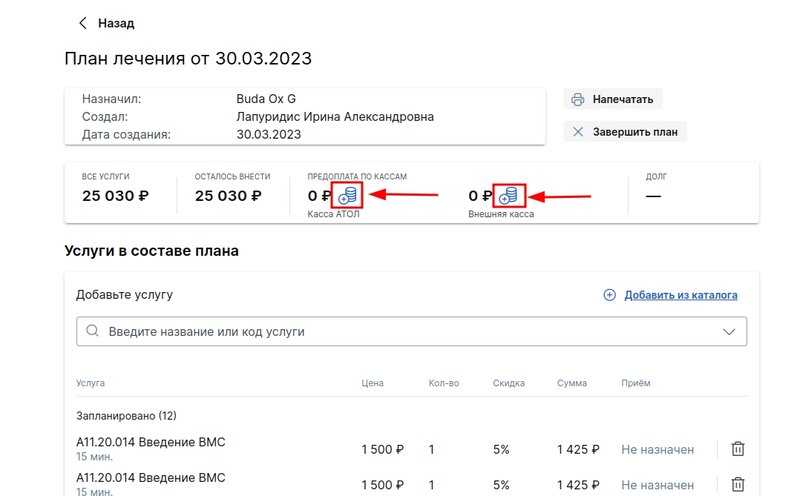
Task: Expand the service search dropdown chevron
Action: point(729,332)
